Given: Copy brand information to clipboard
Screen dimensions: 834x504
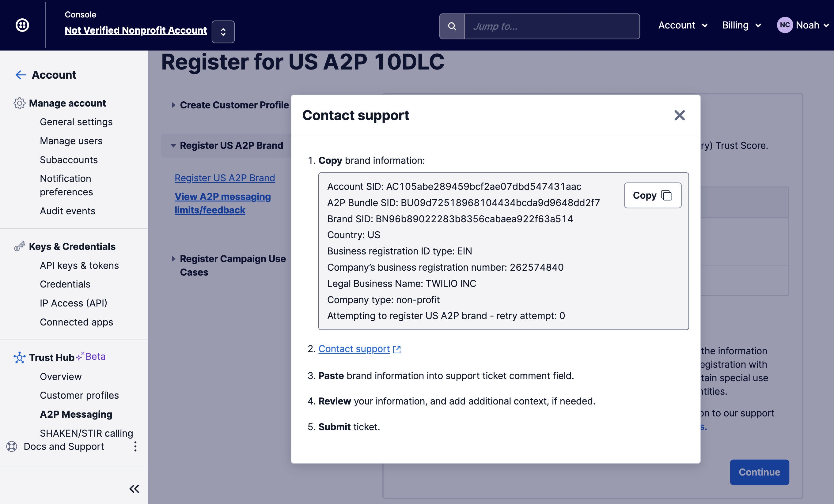Looking at the screenshot, I should [653, 196].
